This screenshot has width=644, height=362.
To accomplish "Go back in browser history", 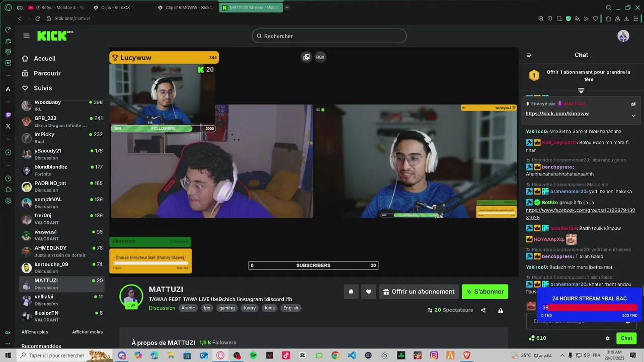I will (x=20, y=19).
